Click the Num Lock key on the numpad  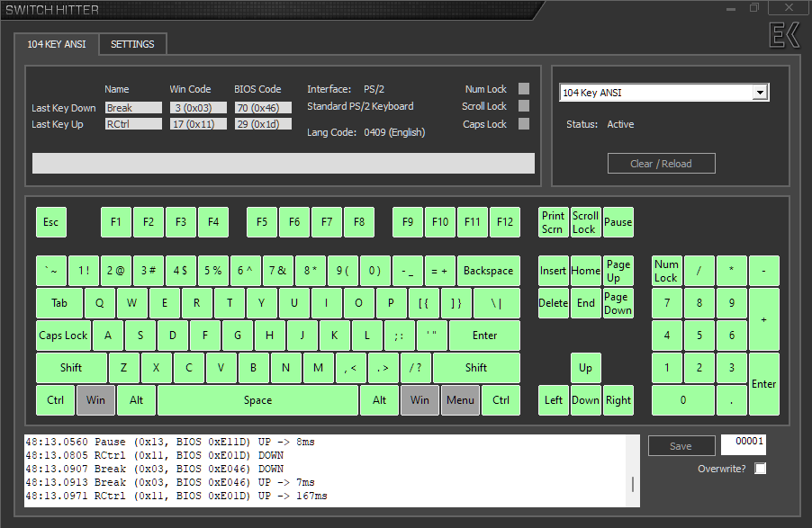[x=666, y=270]
